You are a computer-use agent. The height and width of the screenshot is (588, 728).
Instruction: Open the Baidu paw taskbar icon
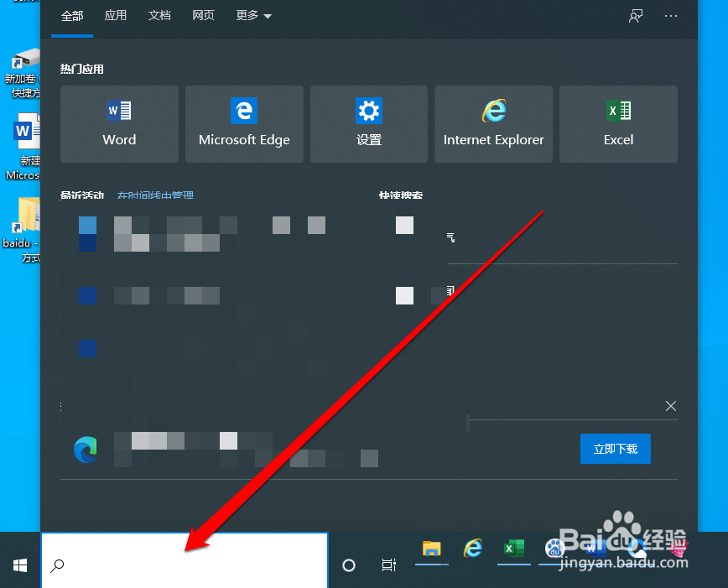(554, 549)
